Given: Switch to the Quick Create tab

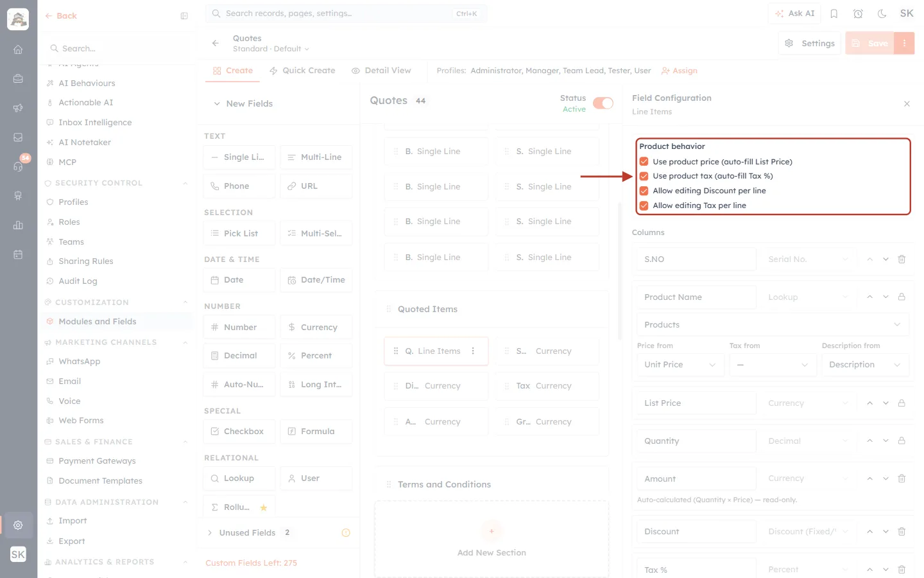Looking at the screenshot, I should coord(302,71).
